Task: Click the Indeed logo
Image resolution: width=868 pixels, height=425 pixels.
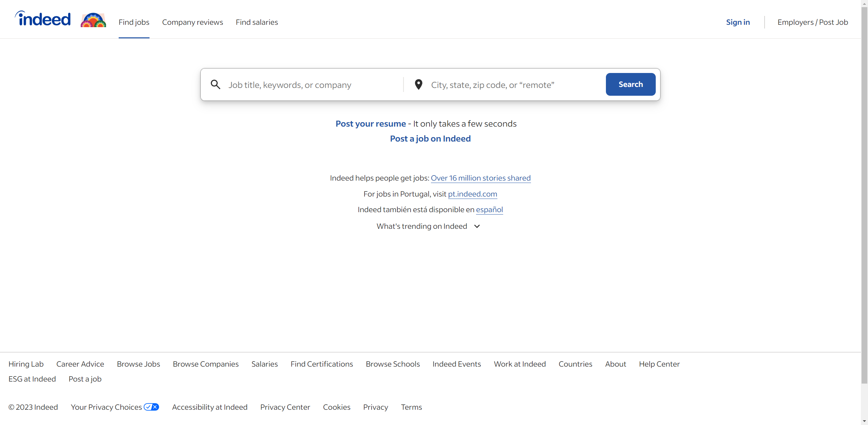Action: 43,19
